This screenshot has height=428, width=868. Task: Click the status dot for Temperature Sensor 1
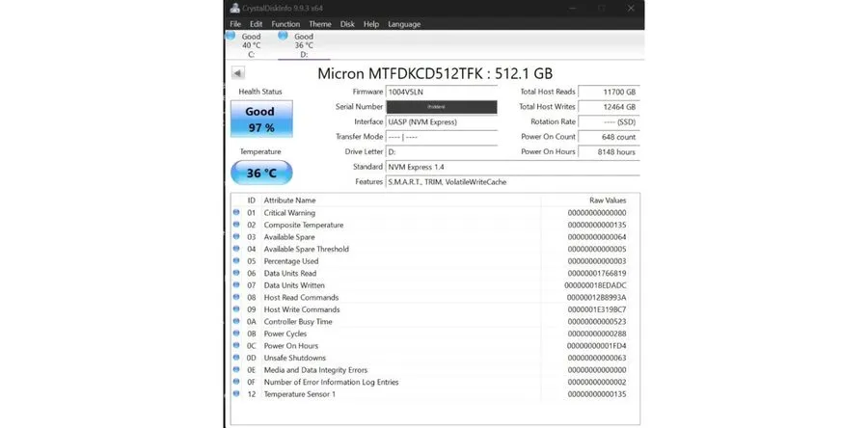(236, 393)
